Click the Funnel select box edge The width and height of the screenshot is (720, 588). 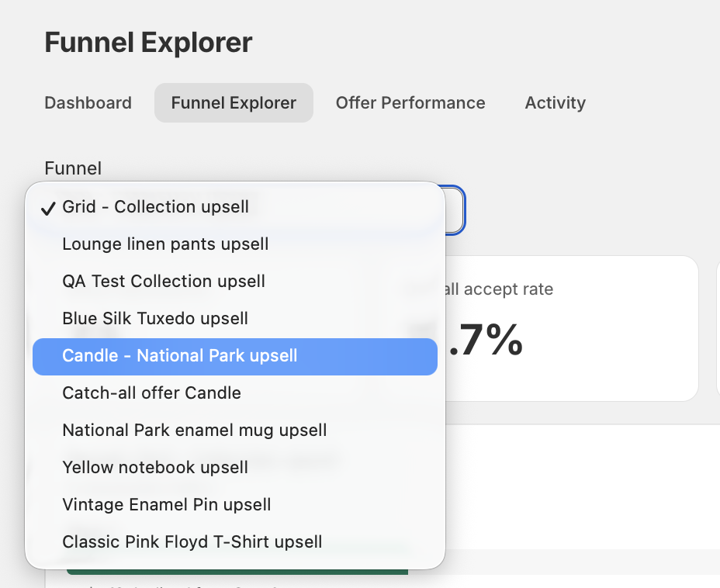pos(455,210)
